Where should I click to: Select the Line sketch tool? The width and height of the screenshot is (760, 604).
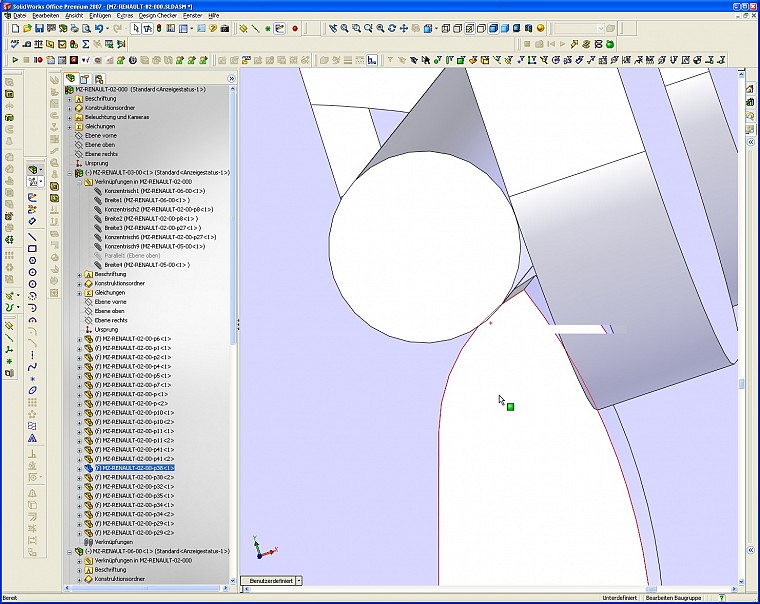click(32, 237)
